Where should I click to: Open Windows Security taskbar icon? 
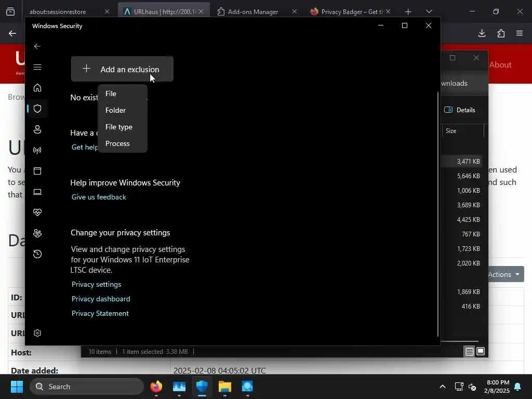pos(202,387)
